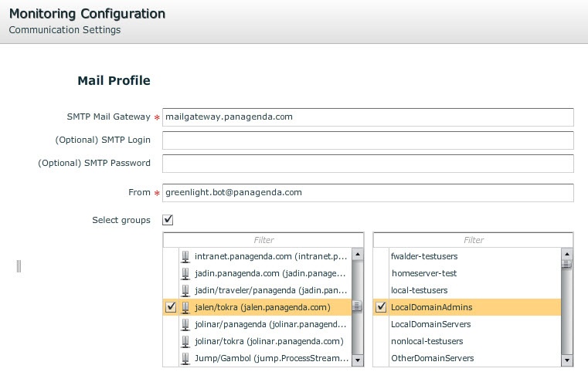This screenshot has width=588, height=382.
Task: Uncheck the jalen/tokra server checkbox
Action: tap(171, 307)
